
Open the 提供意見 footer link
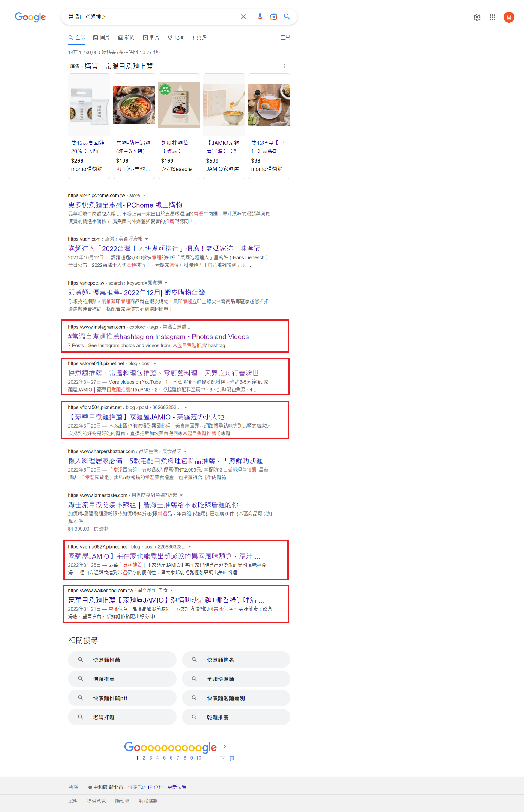coord(96,801)
